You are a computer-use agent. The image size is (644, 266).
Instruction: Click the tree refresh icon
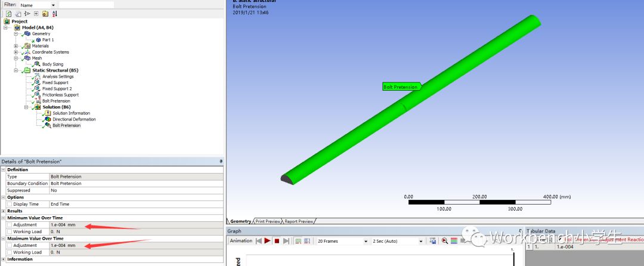(8, 14)
